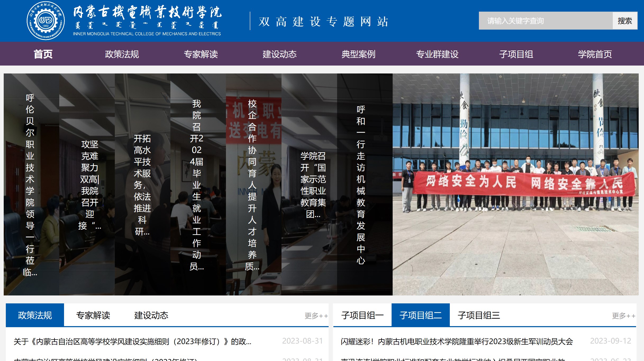The image size is (644, 361).
Task: Go to 政策法规 in navigation bar
Action: point(122,54)
